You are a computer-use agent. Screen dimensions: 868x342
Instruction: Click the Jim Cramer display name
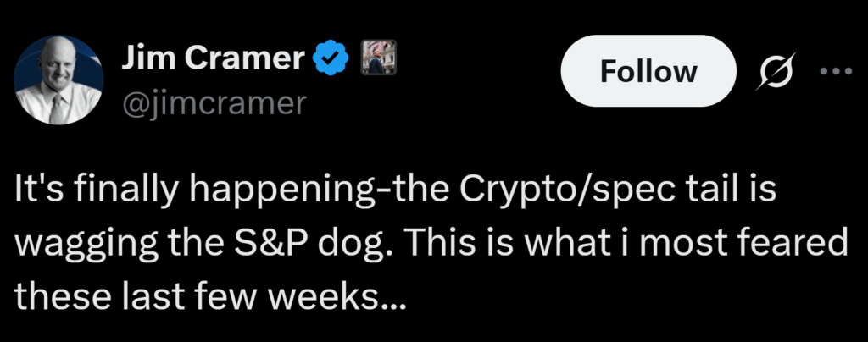click(214, 58)
